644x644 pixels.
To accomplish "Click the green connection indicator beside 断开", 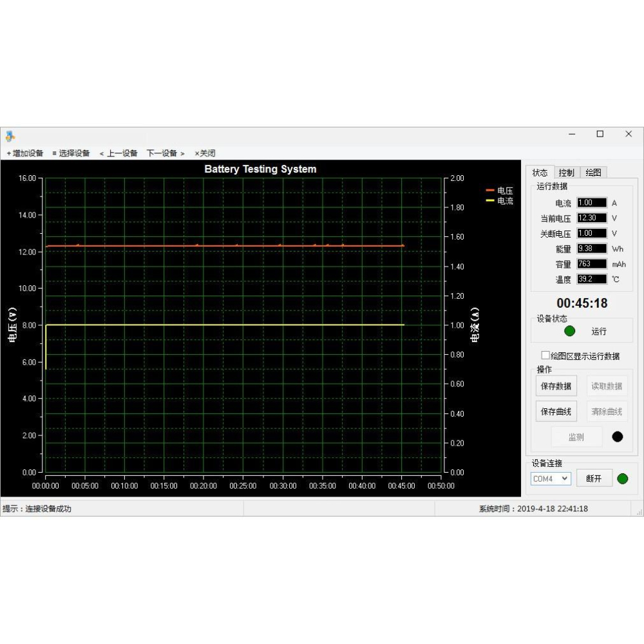I will pyautogui.click(x=622, y=478).
